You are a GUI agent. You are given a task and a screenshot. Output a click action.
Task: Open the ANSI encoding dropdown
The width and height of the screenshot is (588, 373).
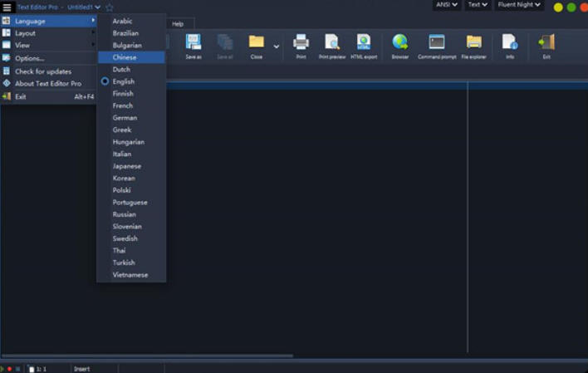coord(447,5)
